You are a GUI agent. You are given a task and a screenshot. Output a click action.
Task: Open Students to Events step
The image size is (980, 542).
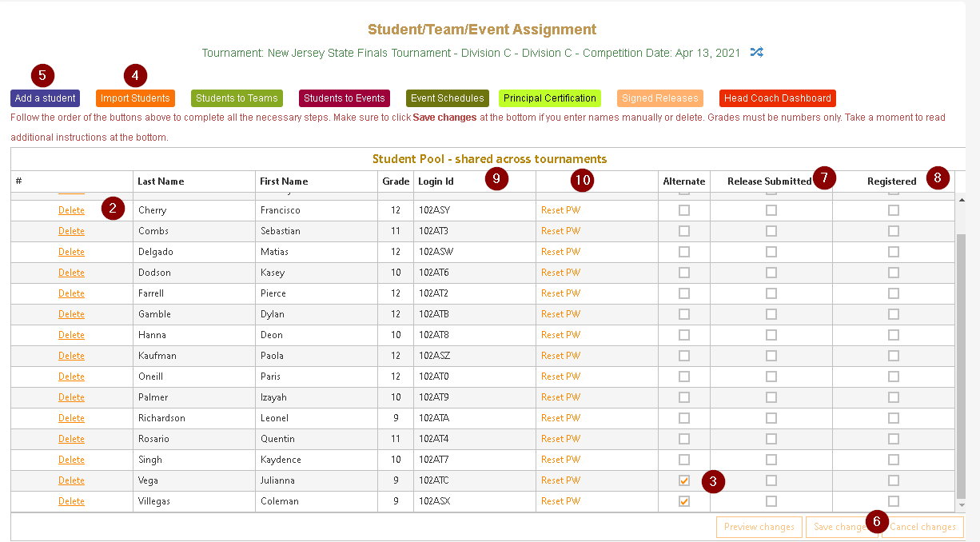click(344, 98)
